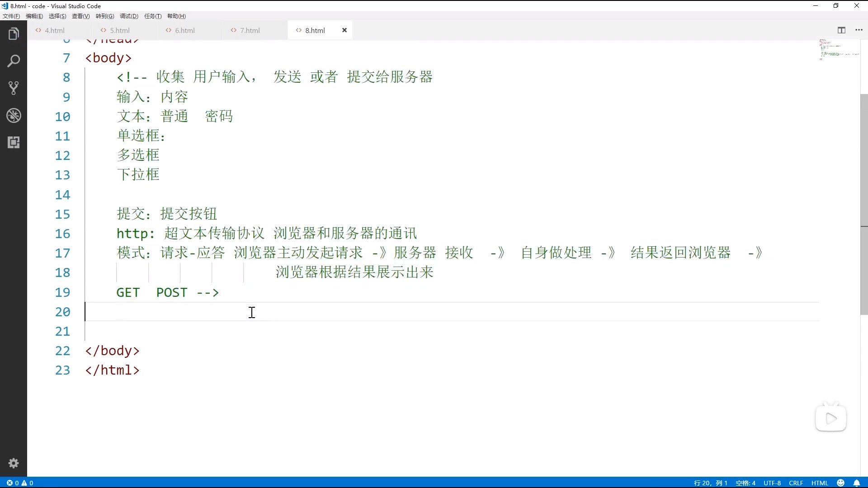Open the HTML language mode selector

tap(820, 483)
